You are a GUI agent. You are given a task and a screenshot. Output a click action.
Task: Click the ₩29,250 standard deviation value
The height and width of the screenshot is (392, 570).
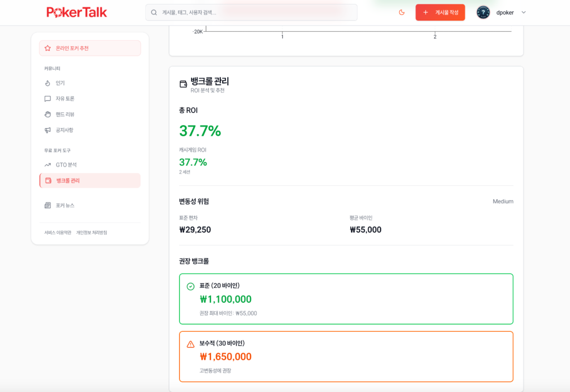[195, 230]
